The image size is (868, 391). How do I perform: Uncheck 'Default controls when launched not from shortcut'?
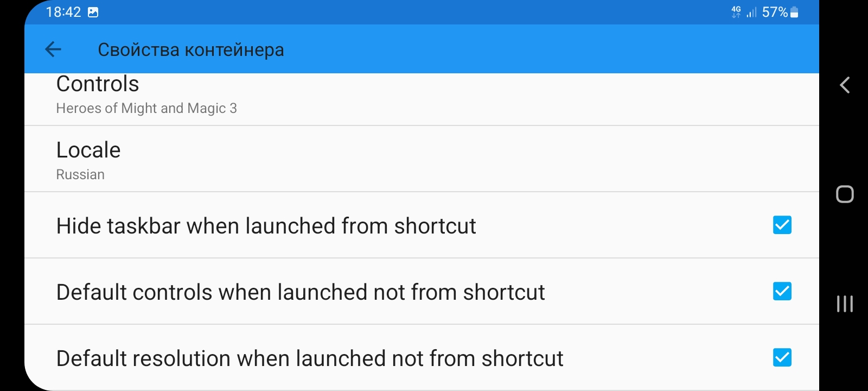pos(781,292)
